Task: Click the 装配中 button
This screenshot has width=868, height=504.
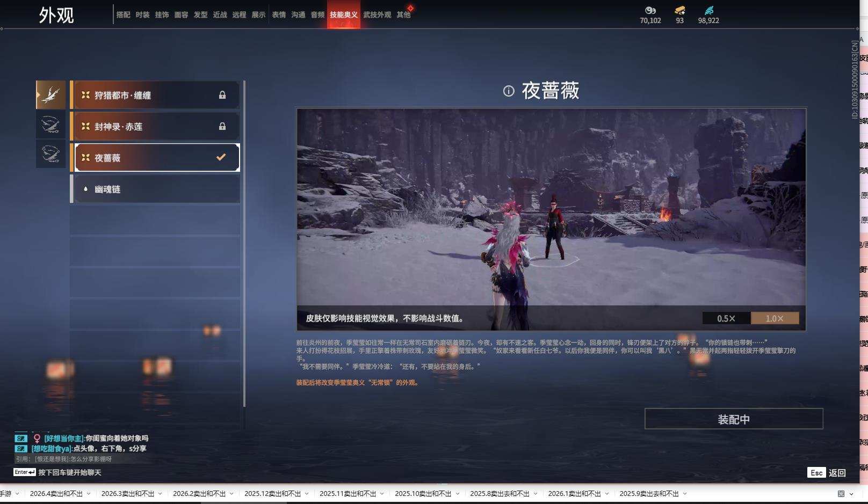Action: coord(734,419)
